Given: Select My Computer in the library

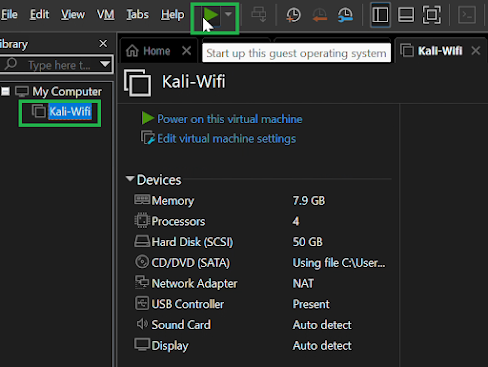Looking at the screenshot, I should (67, 91).
